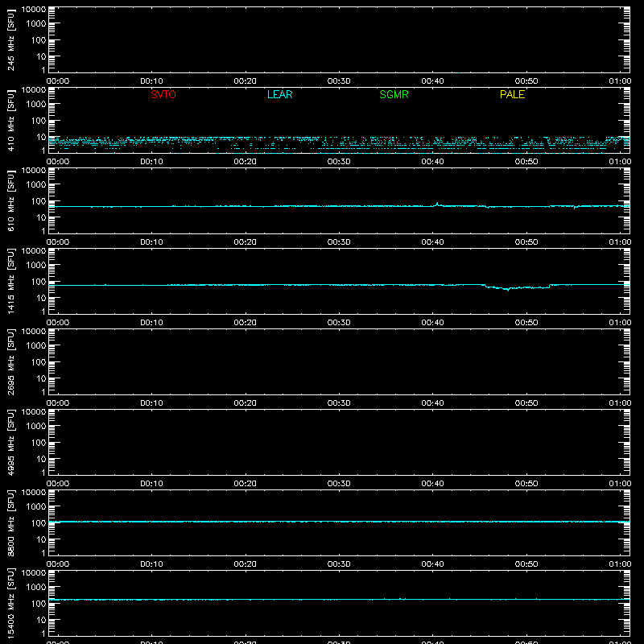This screenshot has width=644, height=644.
Task: Click the 1000 y-tick of the 15400 MHz panel
Action: (x=35, y=588)
